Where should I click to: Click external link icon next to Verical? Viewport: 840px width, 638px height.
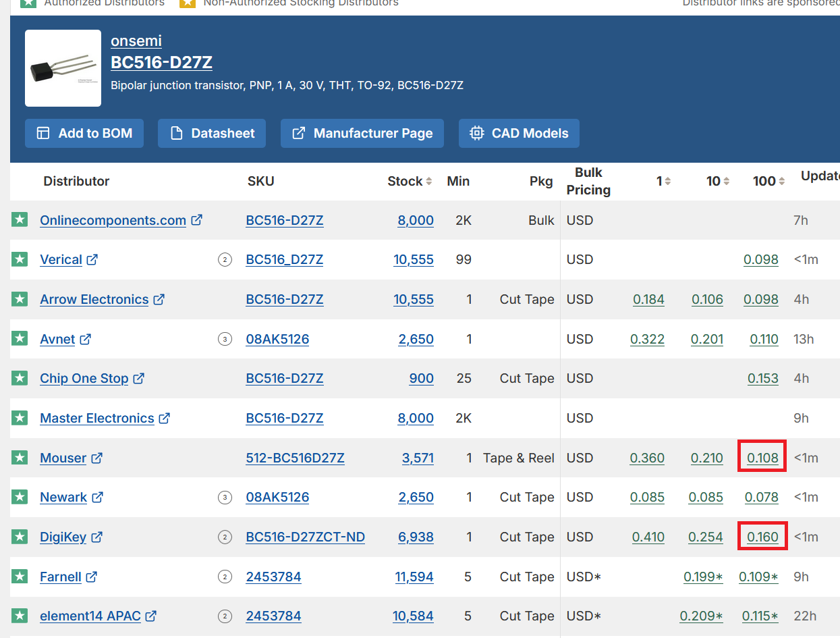tap(92, 259)
